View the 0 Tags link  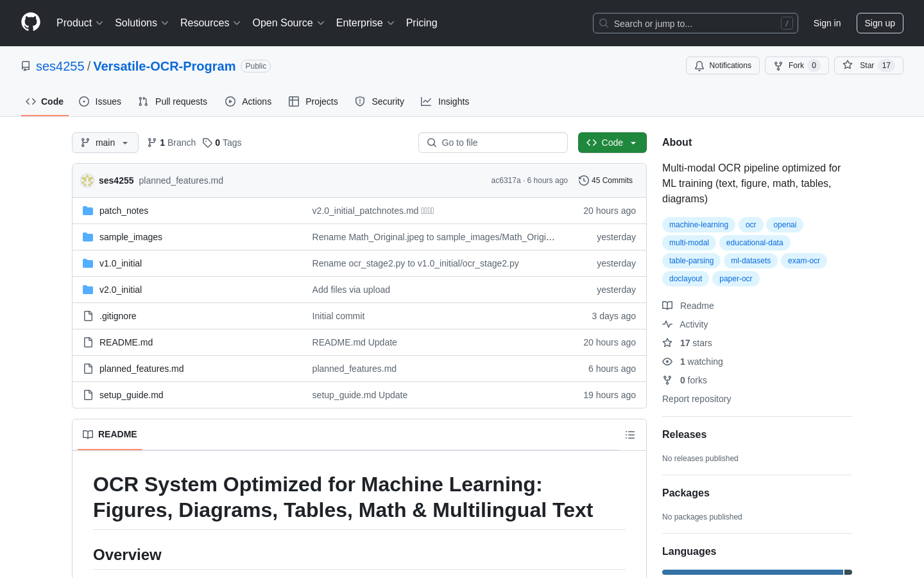(x=222, y=143)
